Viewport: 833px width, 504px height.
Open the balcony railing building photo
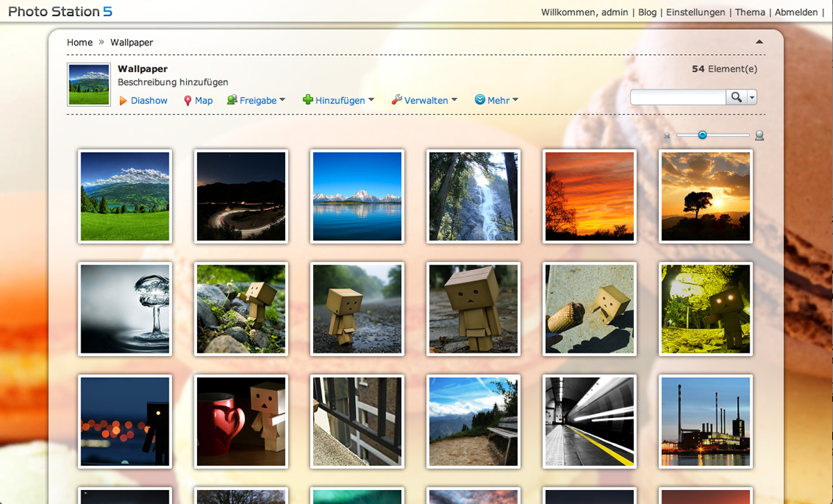(x=357, y=421)
